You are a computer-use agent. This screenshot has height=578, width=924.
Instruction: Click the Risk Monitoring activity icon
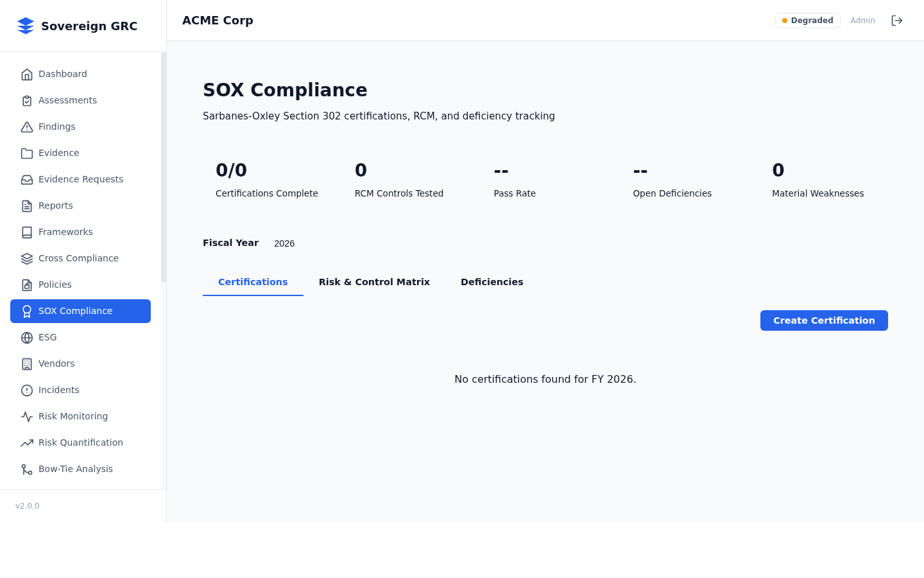pos(27,416)
